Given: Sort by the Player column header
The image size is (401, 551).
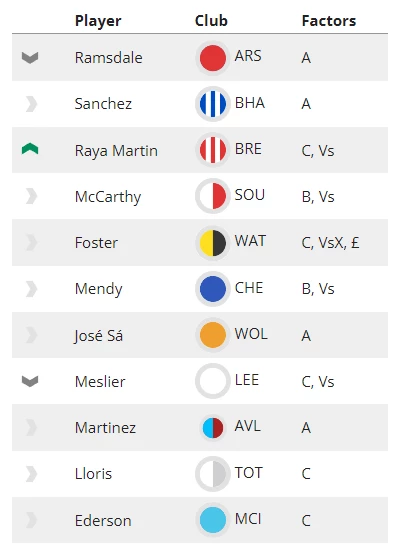Looking at the screenshot, I should click(98, 21).
